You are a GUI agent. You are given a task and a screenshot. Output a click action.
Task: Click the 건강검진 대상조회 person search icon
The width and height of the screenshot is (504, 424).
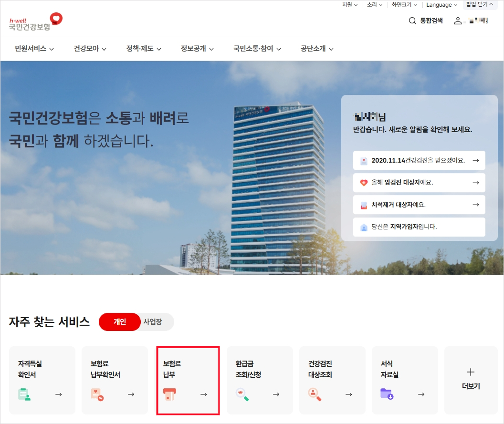click(315, 394)
